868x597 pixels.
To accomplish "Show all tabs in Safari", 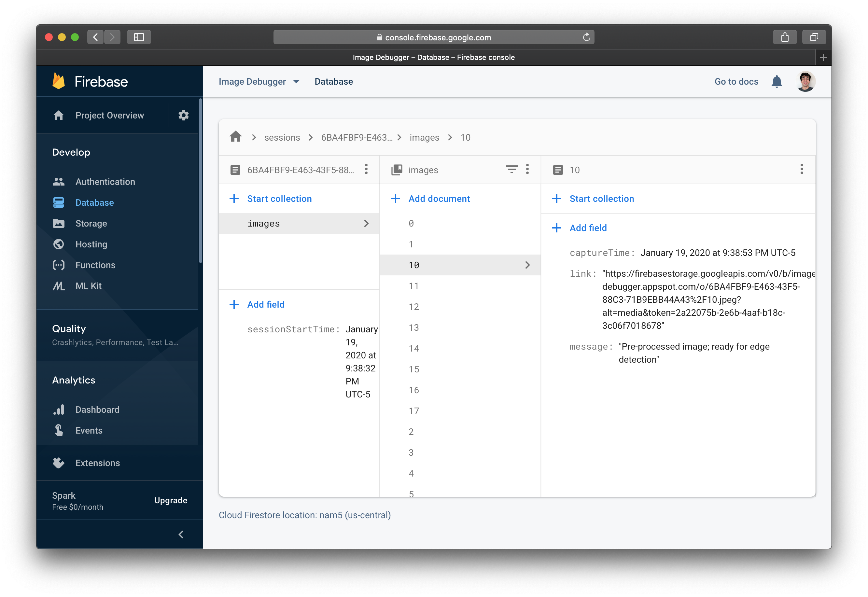I will 814,37.
